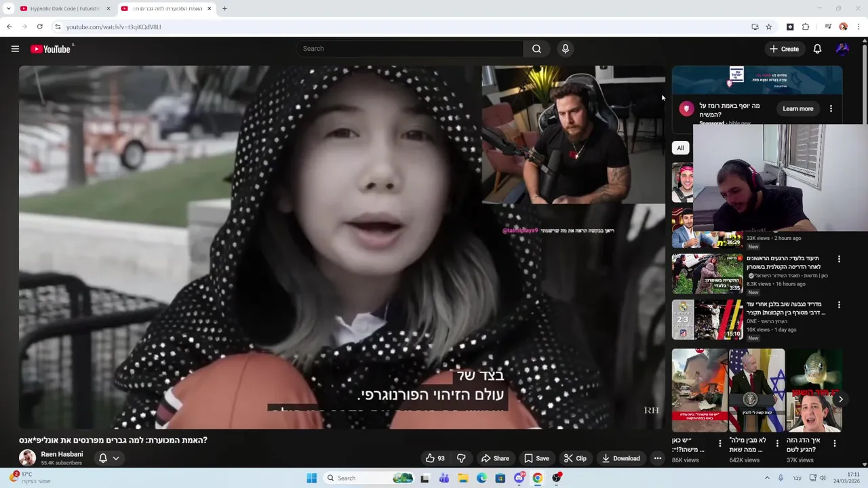View site information icon in address bar

click(58, 27)
